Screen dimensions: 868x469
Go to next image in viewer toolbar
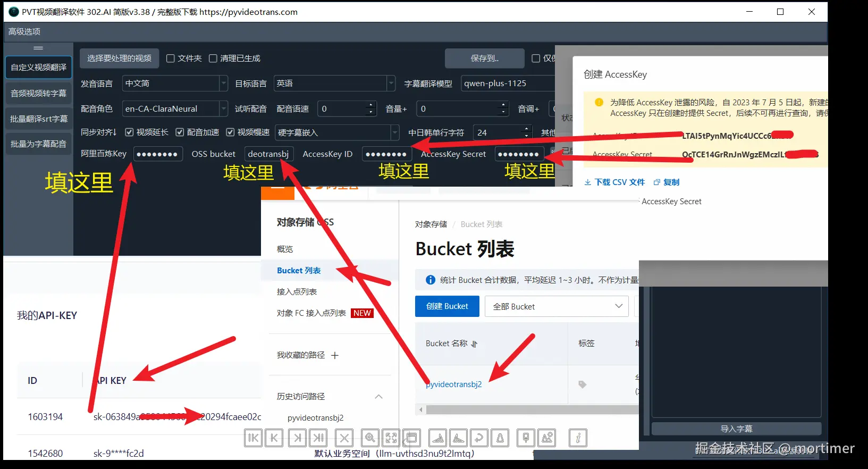[297, 438]
